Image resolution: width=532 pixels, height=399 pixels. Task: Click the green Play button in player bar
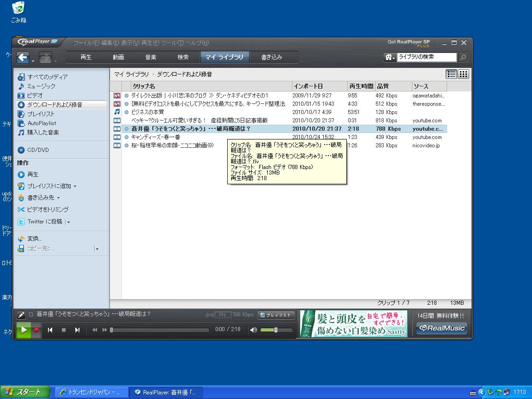click(23, 330)
